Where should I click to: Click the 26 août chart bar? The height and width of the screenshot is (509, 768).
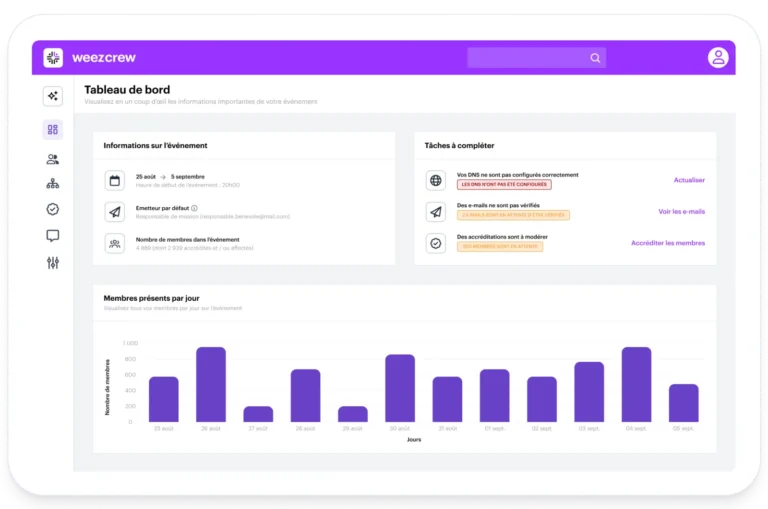click(x=211, y=385)
